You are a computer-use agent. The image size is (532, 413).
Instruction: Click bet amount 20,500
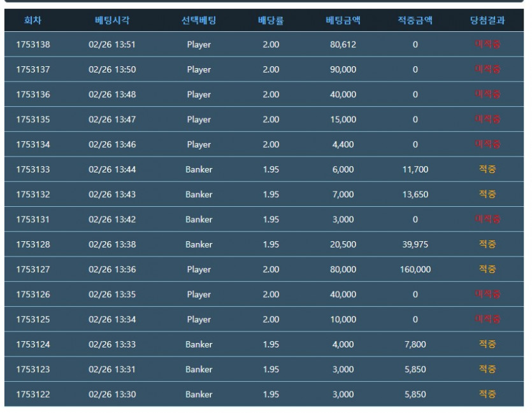tap(343, 244)
